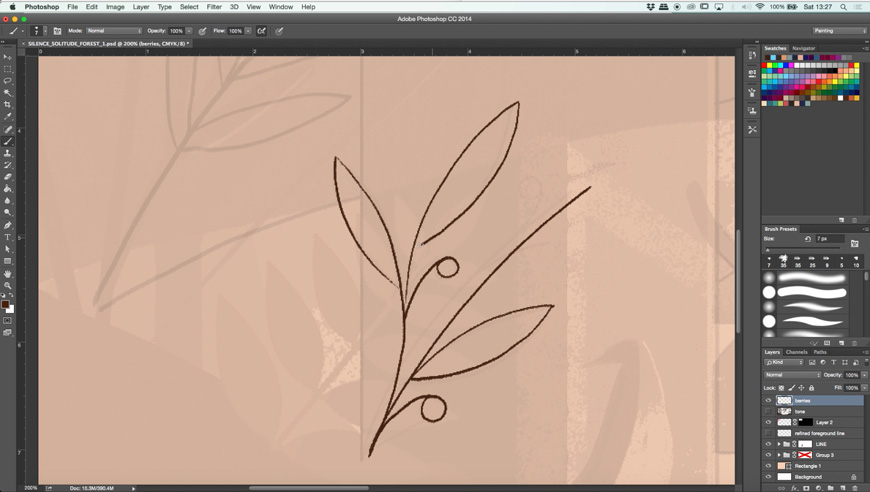This screenshot has height=492, width=870.
Task: Open the brush Mode dropdown
Action: [114, 31]
